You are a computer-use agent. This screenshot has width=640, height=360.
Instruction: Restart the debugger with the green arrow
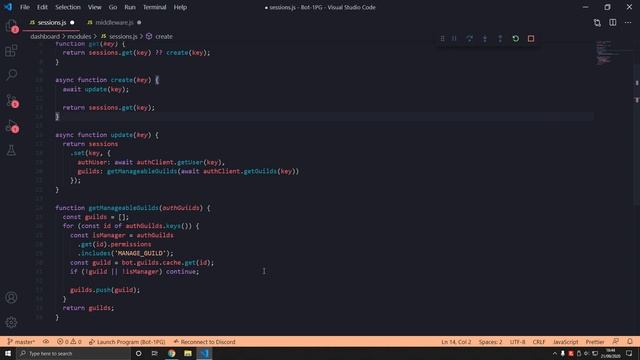coord(516,38)
